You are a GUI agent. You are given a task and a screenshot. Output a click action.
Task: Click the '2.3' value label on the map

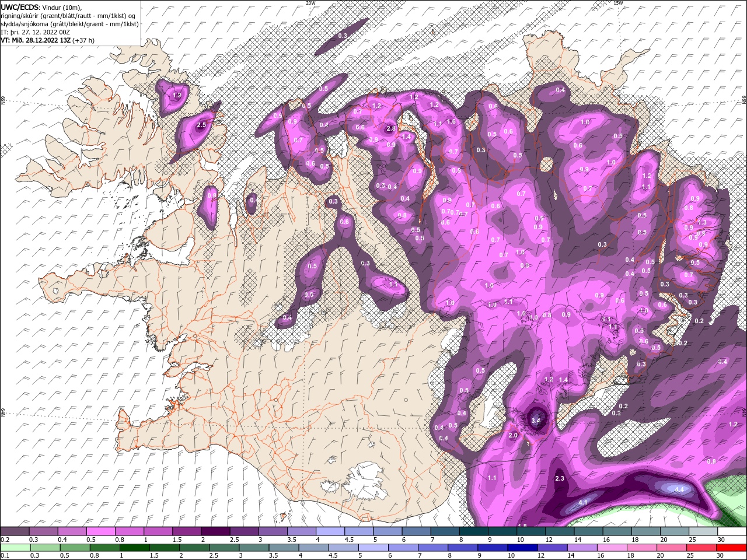[559, 478]
